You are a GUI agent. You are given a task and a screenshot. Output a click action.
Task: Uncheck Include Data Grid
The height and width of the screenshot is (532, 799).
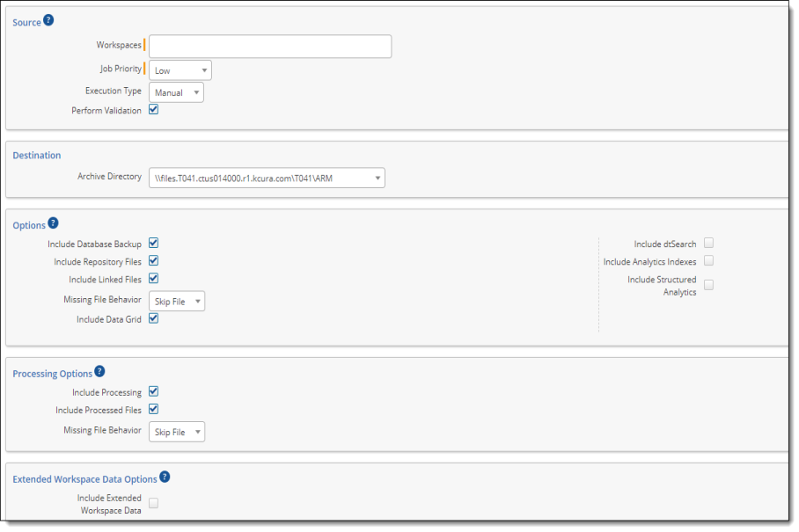[153, 318]
